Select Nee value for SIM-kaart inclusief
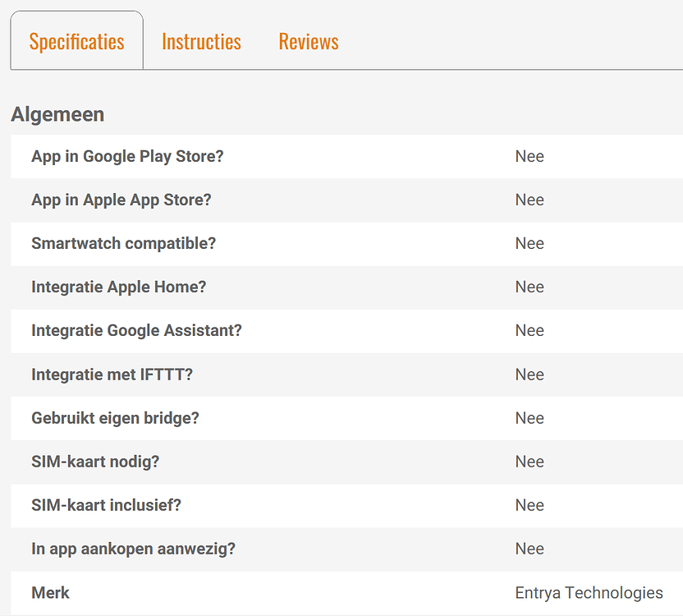The width and height of the screenshot is (683, 616). coord(529,505)
